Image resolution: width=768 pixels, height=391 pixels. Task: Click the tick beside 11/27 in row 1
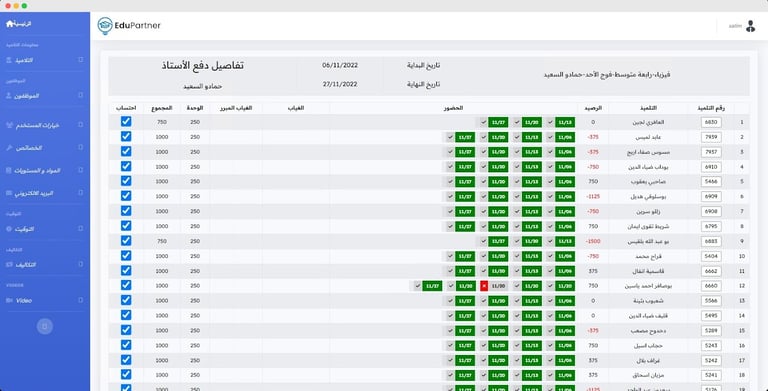tap(483, 122)
